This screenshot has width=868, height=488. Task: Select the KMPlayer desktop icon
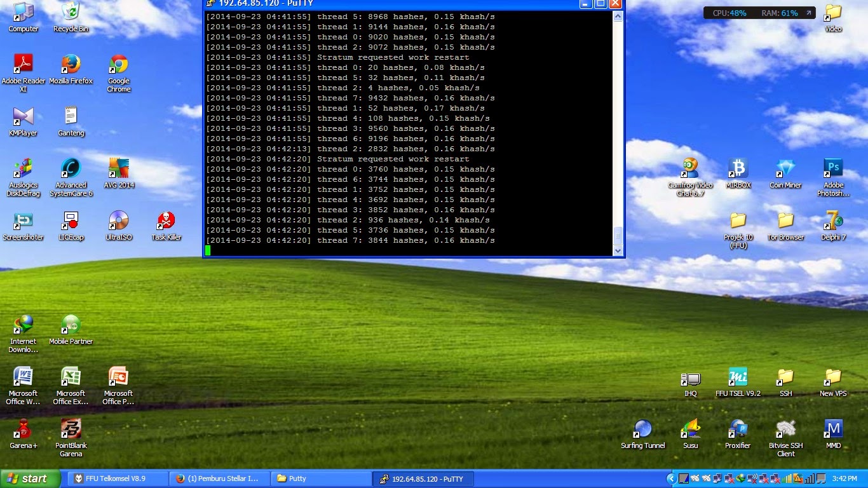tap(24, 121)
